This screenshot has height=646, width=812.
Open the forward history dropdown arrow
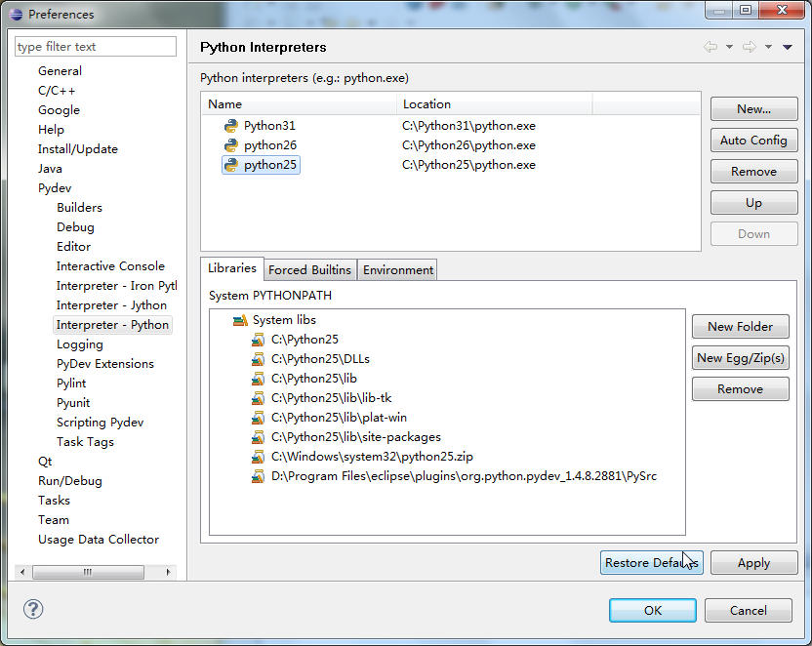(x=768, y=47)
